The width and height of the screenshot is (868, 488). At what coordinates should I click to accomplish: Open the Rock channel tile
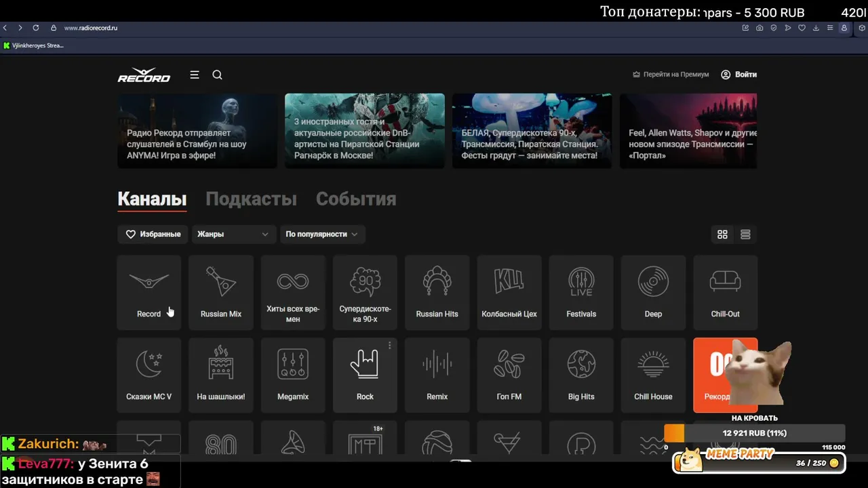pyautogui.click(x=365, y=375)
